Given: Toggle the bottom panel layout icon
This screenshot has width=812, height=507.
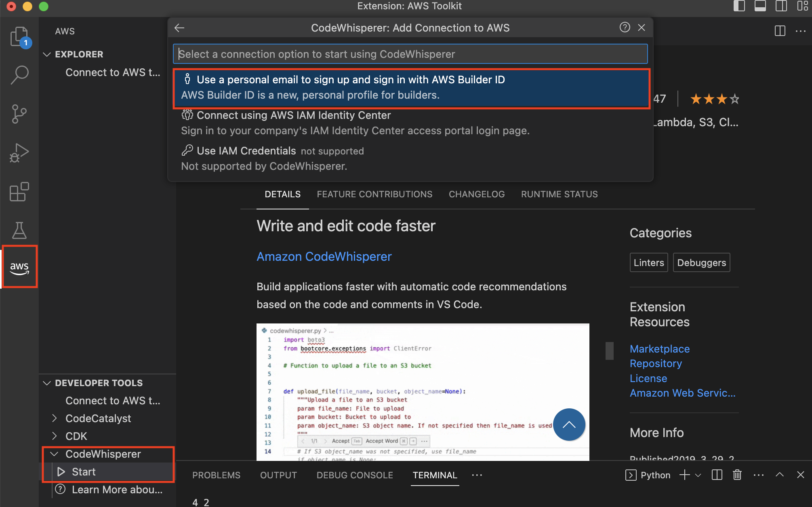Looking at the screenshot, I should [760, 6].
